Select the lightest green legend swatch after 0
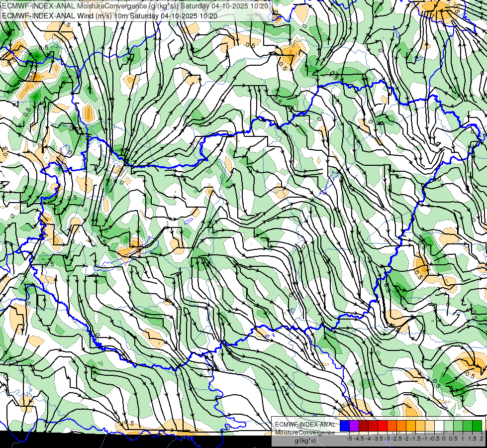This screenshot has height=448, width=487. (449, 426)
